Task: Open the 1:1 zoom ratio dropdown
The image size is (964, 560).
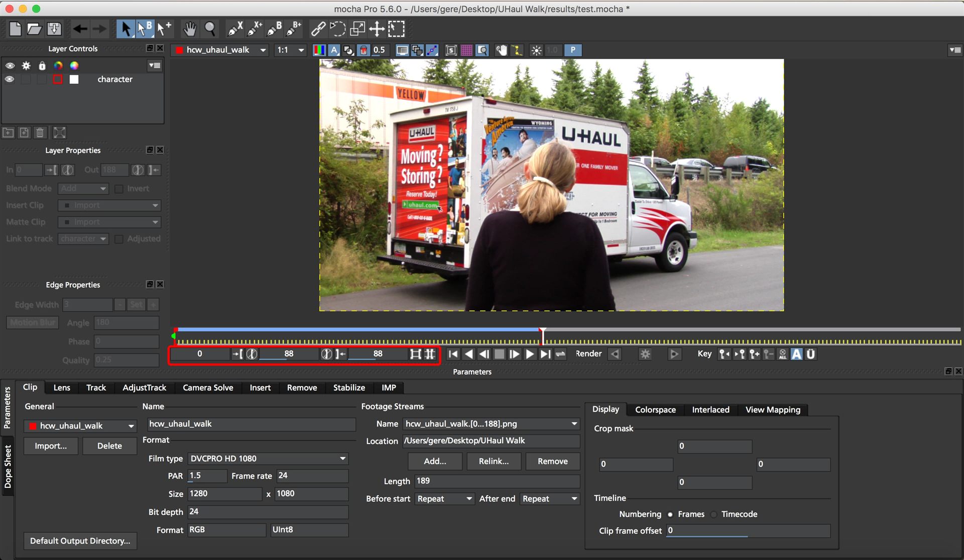Action: tap(290, 50)
